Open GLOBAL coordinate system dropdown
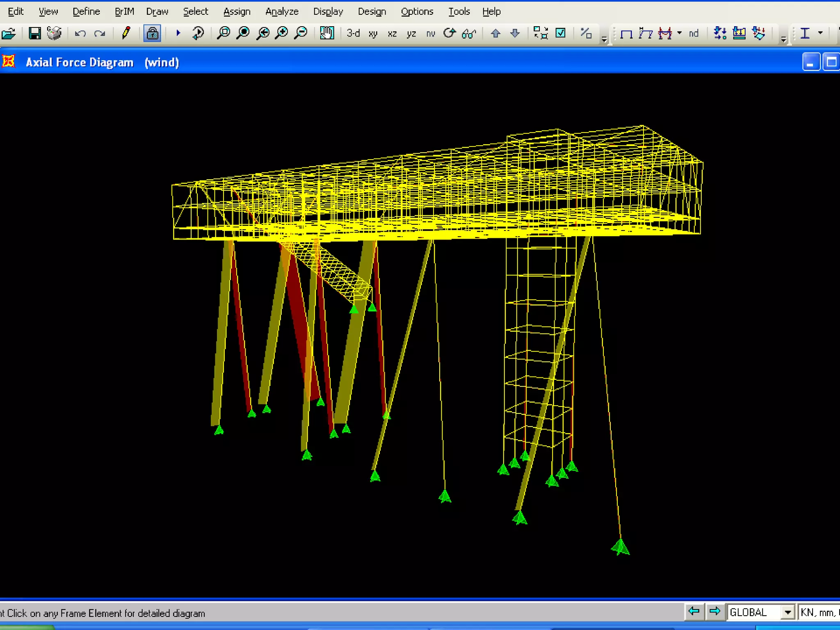The image size is (840, 630). 787,612
